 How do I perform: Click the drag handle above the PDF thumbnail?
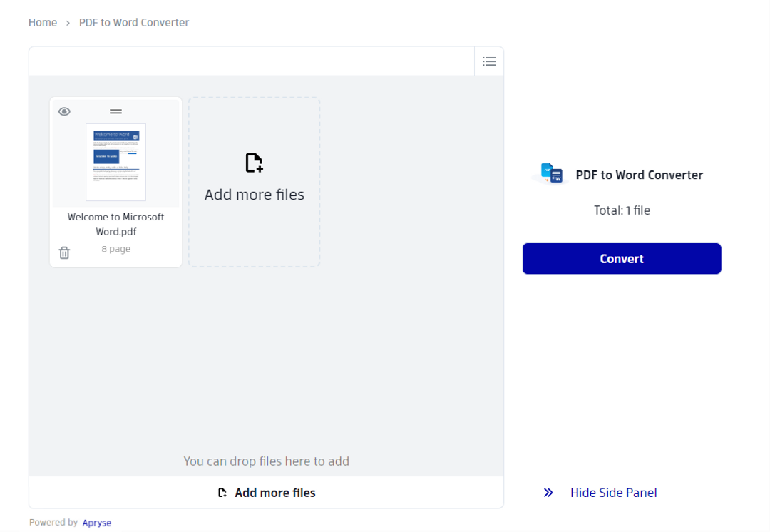[115, 111]
